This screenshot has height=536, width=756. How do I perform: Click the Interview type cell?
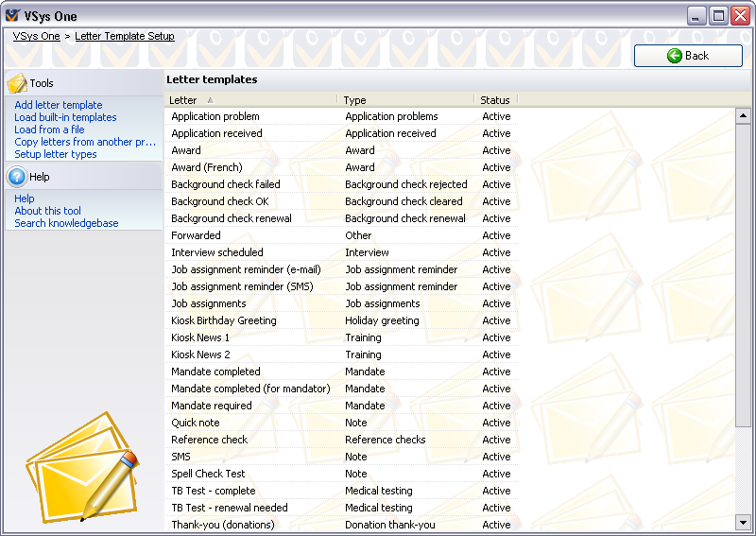pos(367,252)
